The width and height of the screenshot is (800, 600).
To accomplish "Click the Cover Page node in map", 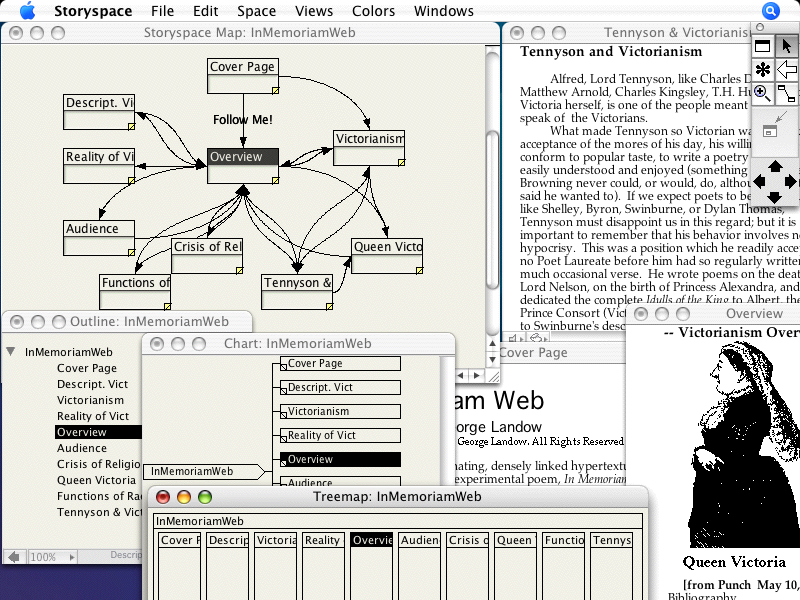I will coord(242,67).
